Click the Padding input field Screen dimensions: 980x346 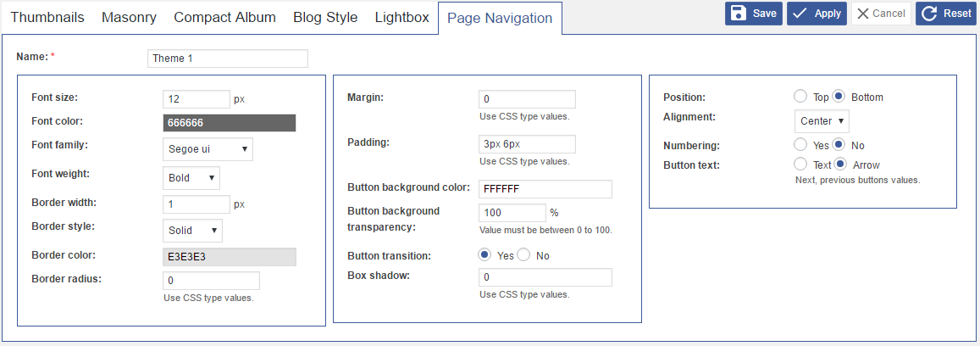coord(527,144)
